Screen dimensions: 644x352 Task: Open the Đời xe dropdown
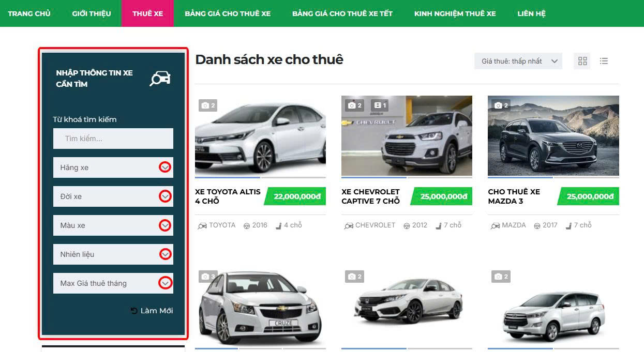coord(165,196)
